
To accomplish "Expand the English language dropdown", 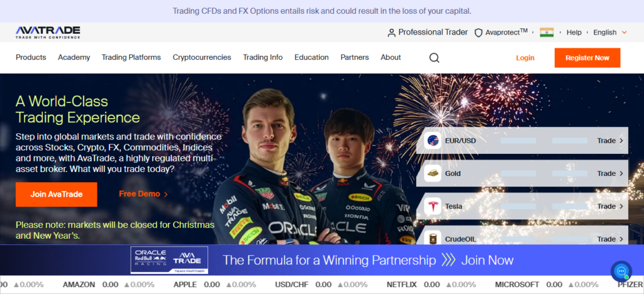I will coord(610,33).
